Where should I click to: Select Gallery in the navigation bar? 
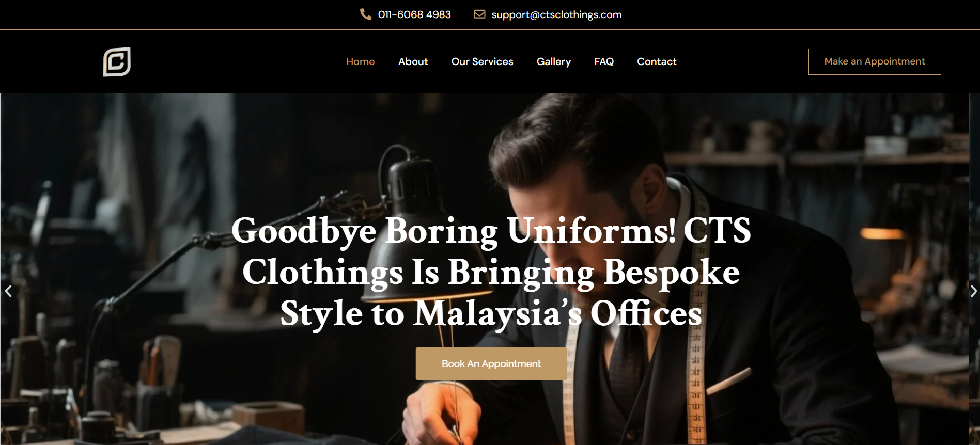[554, 61]
